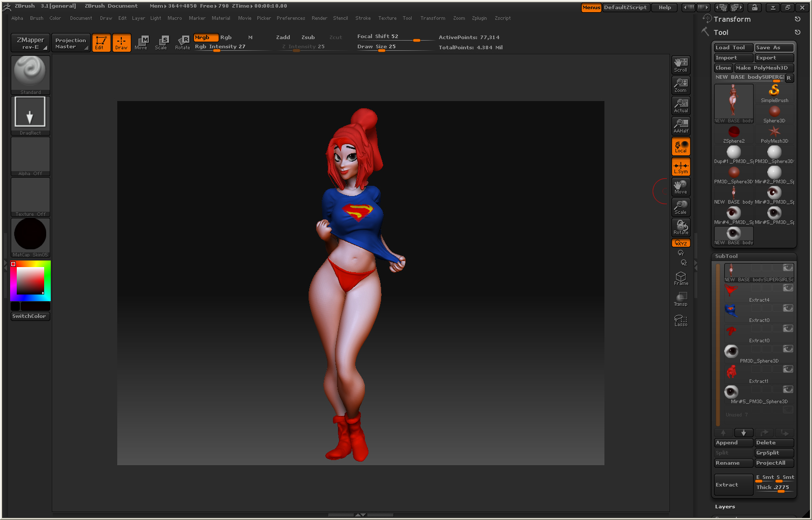The height and width of the screenshot is (520, 812).
Task: Select the ZSphere2 tool
Action: [x=734, y=134]
